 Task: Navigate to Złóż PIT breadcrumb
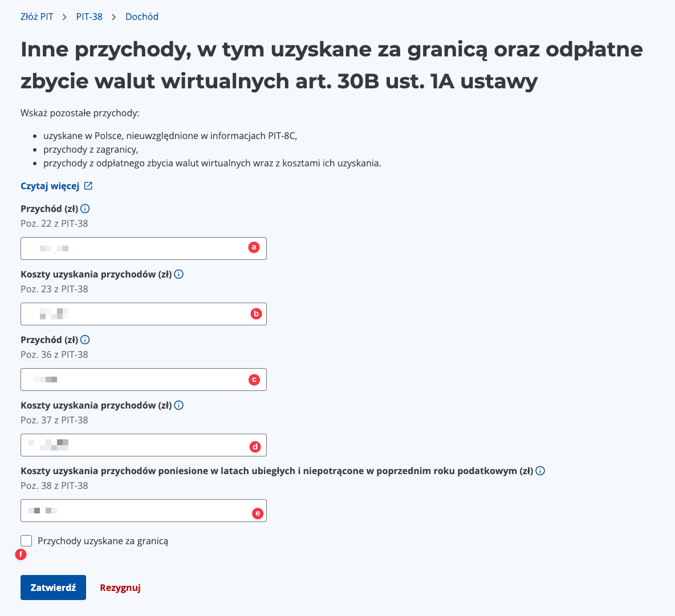point(36,17)
